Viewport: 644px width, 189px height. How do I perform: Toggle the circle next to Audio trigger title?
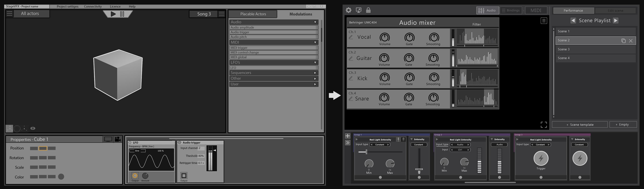pyautogui.click(x=179, y=143)
